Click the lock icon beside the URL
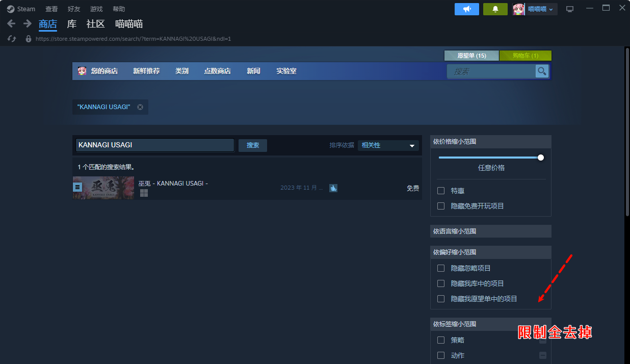The height and width of the screenshot is (364, 630). (29, 39)
